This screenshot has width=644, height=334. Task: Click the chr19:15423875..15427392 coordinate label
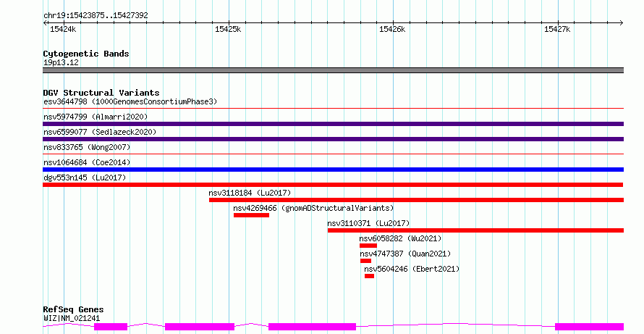[96, 16]
